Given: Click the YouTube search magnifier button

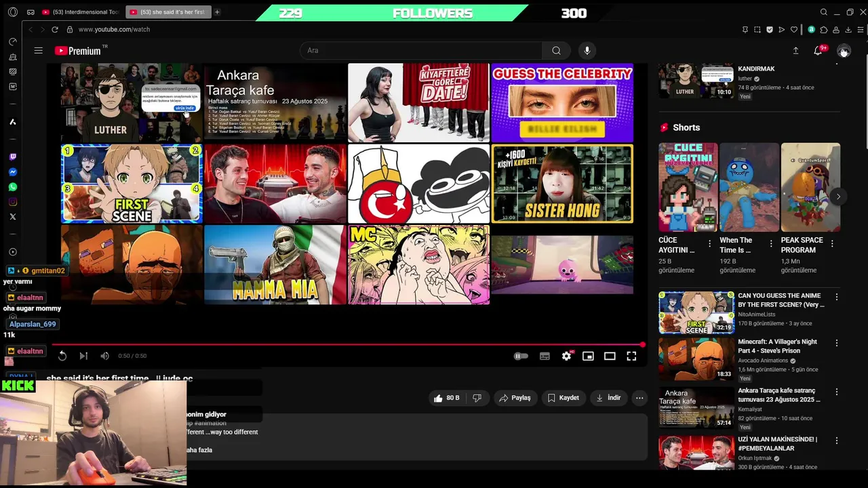Looking at the screenshot, I should click(556, 51).
